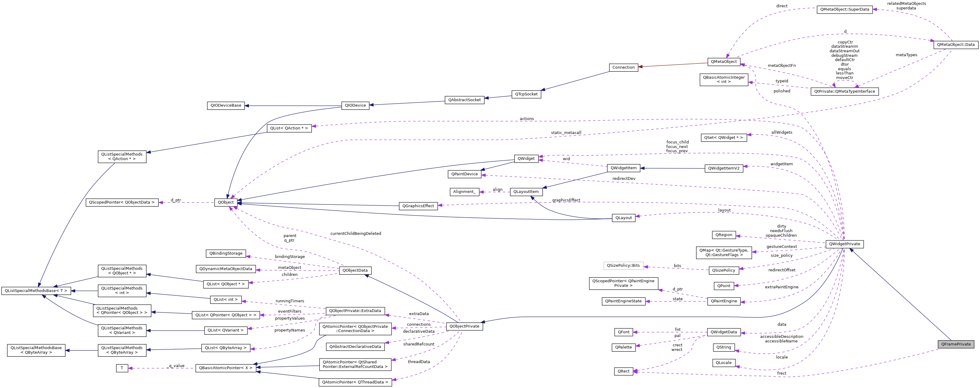The image size is (980, 388).
Task: Open the QObject class node
Action: (x=226, y=202)
